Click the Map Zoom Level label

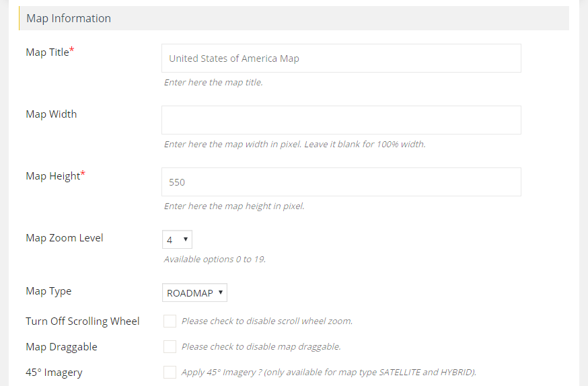[x=65, y=238]
